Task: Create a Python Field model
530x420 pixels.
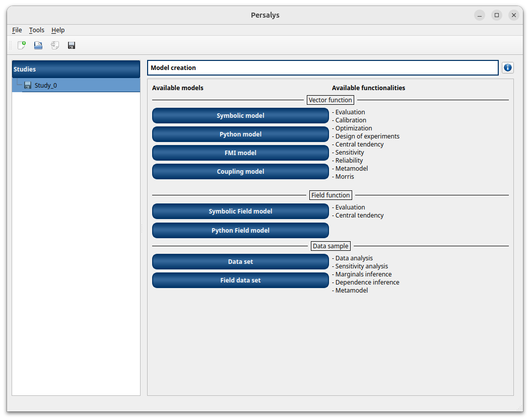Action: [x=240, y=231]
